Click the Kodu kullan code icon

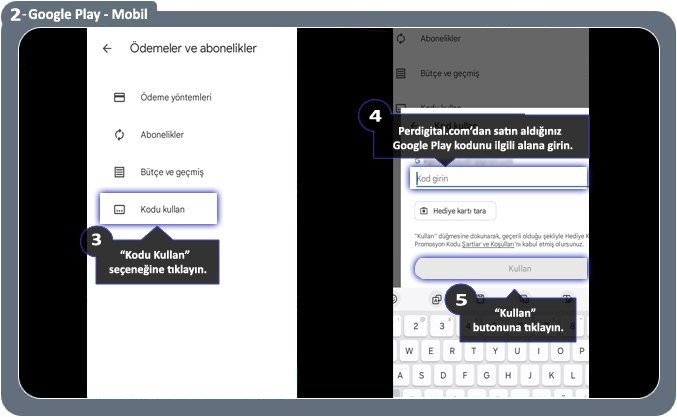(119, 210)
